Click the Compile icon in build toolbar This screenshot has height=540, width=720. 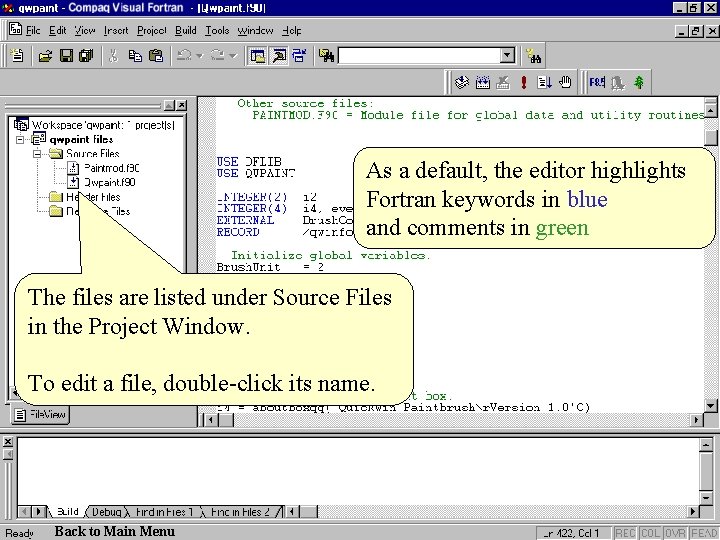tap(461, 83)
